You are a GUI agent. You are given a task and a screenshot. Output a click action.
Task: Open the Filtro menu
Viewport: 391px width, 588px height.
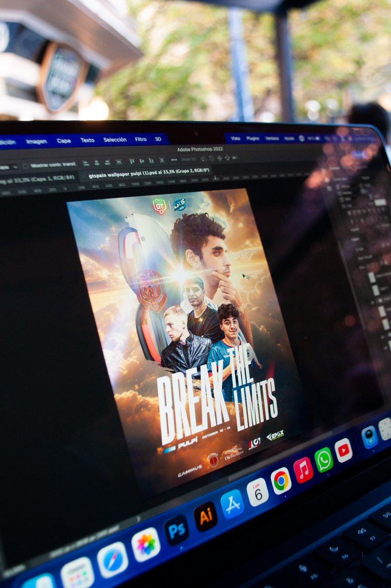[141, 139]
